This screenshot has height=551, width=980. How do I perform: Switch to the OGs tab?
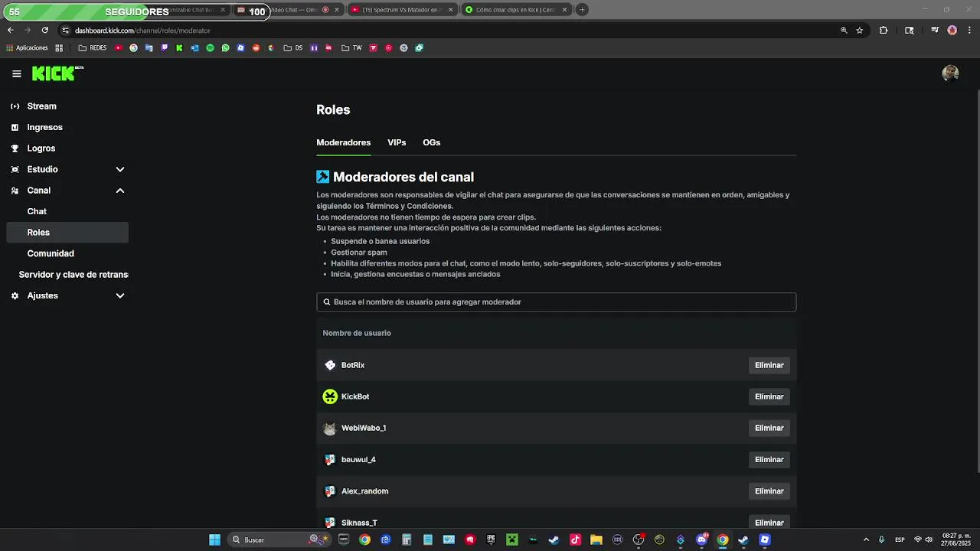[x=431, y=142]
